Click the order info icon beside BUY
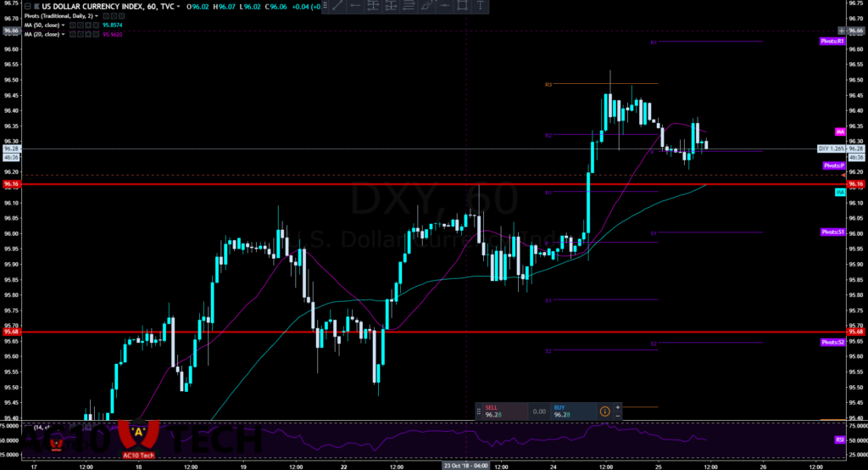 click(x=604, y=411)
